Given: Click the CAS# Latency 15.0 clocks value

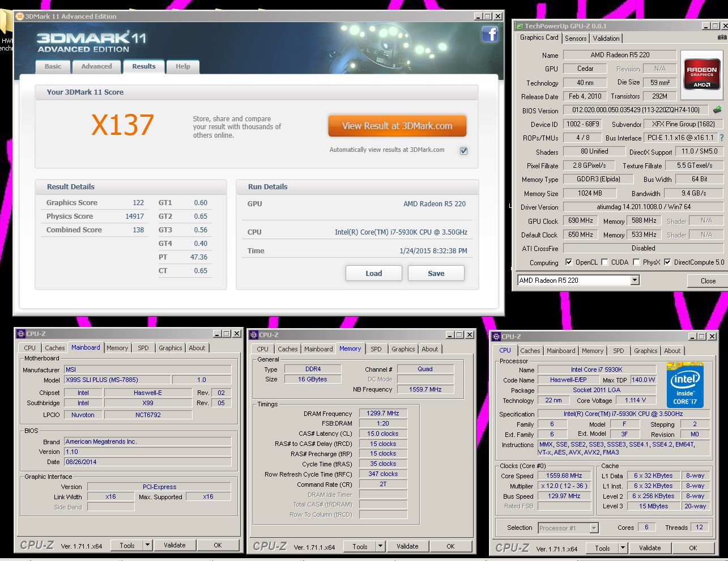Looking at the screenshot, I should point(383,433).
